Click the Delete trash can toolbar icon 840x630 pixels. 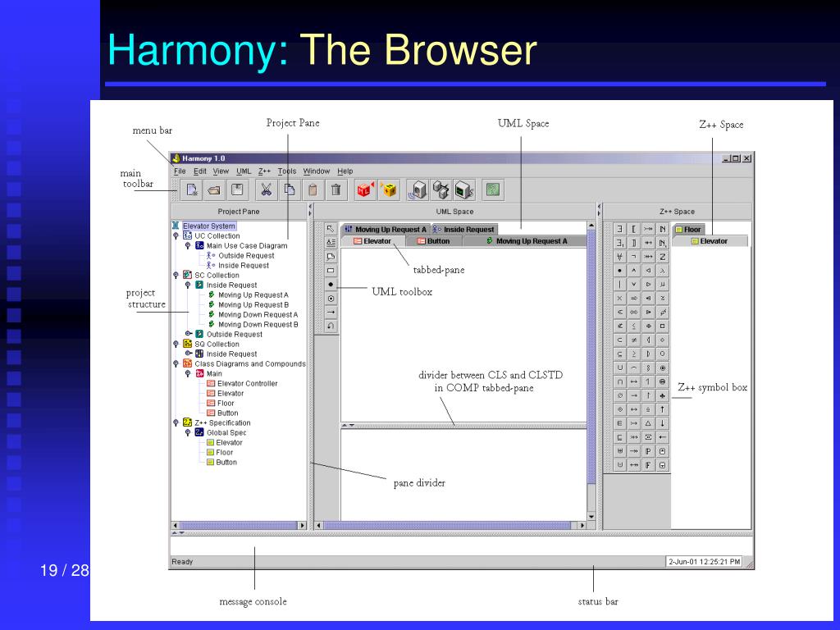[x=336, y=189]
